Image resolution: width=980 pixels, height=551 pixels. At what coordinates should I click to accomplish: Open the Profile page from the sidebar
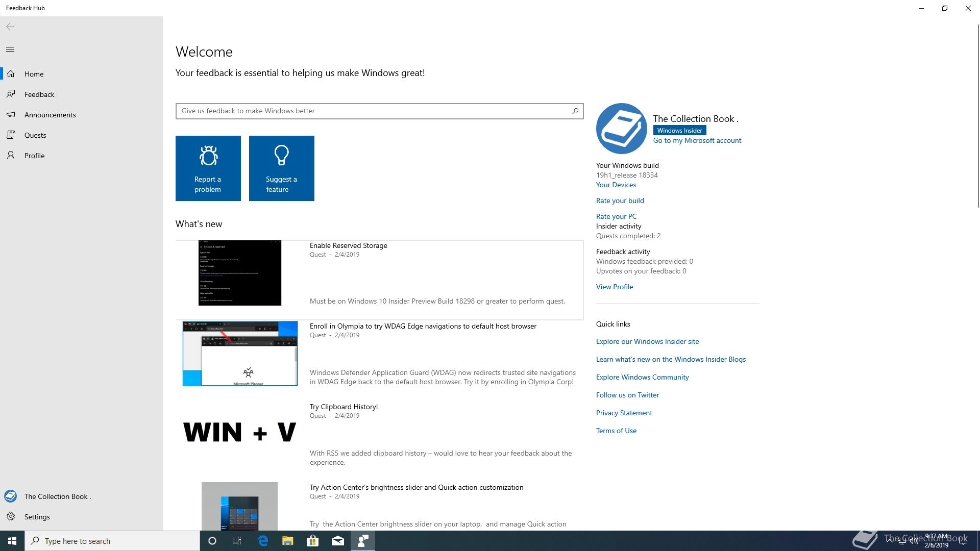pyautogui.click(x=82, y=156)
